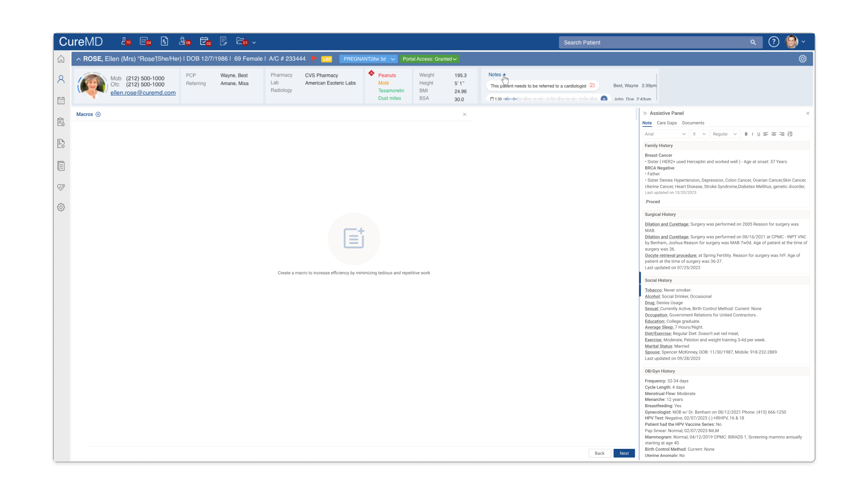
Task: Open the document edit icon in top bar
Action: point(223,42)
